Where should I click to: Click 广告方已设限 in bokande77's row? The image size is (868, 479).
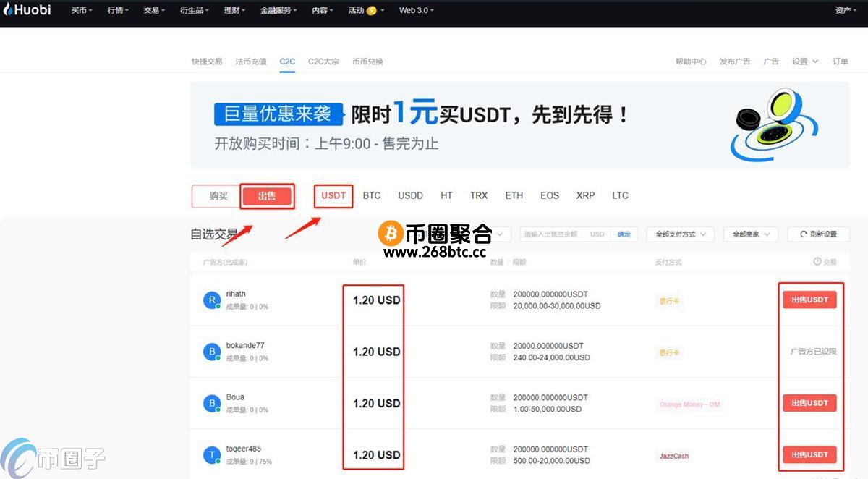[813, 352]
